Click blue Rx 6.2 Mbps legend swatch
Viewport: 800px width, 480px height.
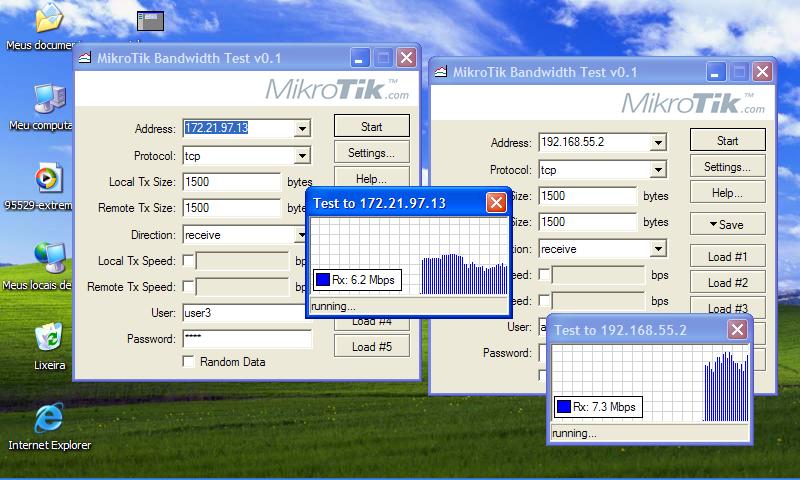[323, 281]
